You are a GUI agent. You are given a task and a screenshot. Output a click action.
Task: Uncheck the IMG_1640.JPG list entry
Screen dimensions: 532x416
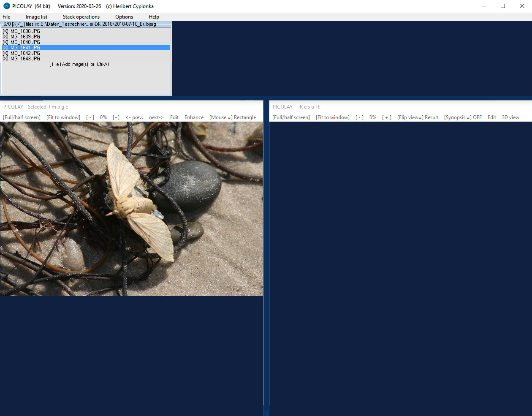click(x=5, y=42)
